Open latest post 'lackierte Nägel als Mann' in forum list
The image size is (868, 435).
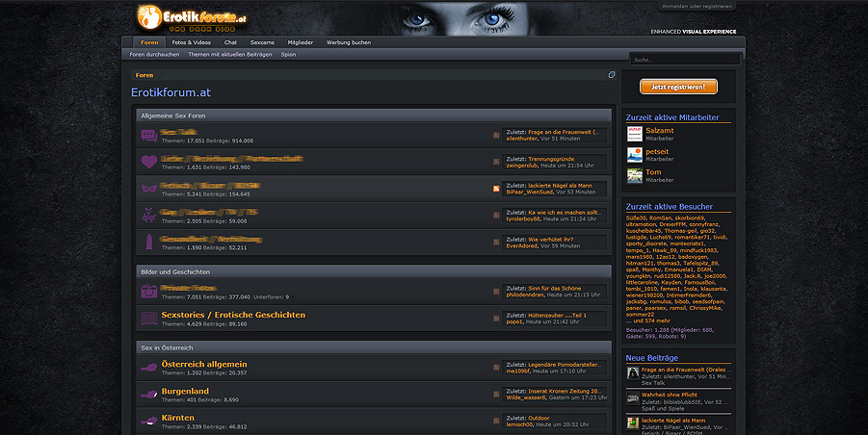(560, 186)
